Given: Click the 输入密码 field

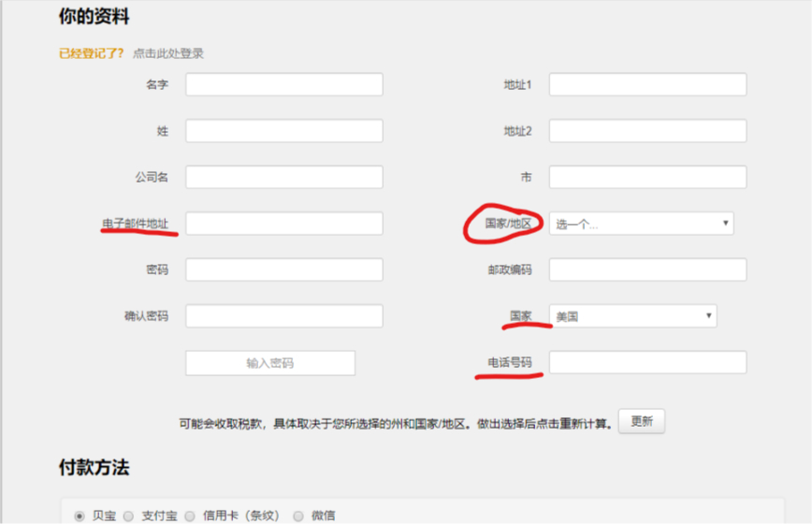Looking at the screenshot, I should point(270,363).
